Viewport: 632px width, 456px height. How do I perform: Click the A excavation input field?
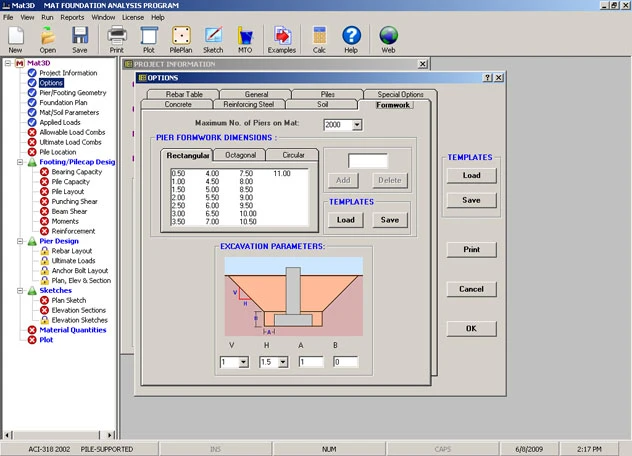[x=311, y=362]
